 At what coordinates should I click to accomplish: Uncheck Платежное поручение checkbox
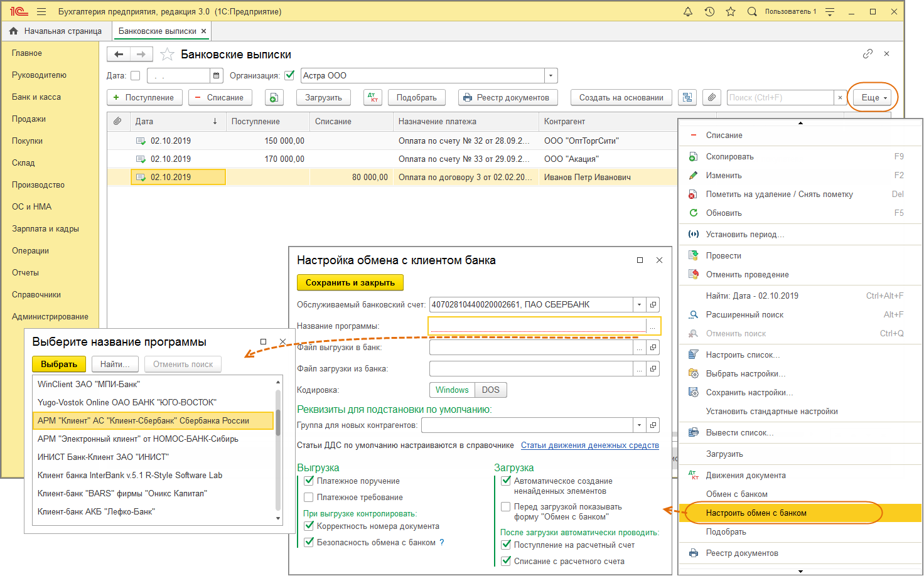pyautogui.click(x=309, y=481)
